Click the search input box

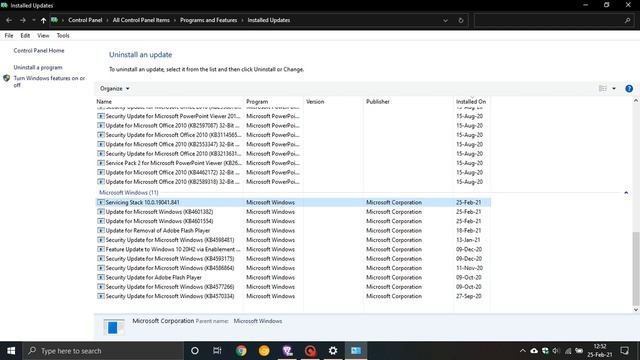(x=549, y=20)
